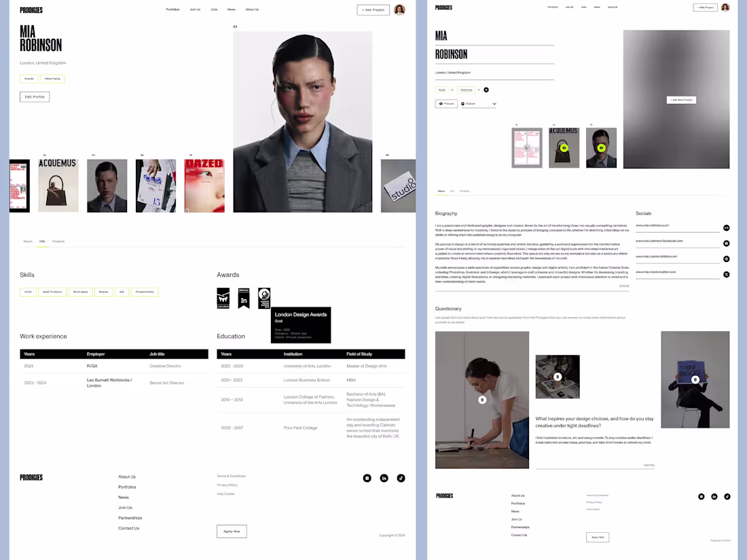Open LinkedIn icon in left page footer

384,478
